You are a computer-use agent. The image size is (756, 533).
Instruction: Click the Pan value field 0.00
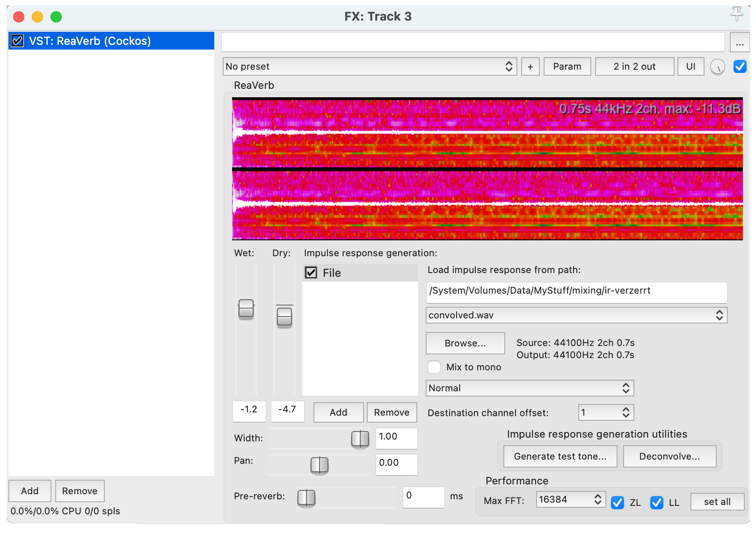[396, 465]
